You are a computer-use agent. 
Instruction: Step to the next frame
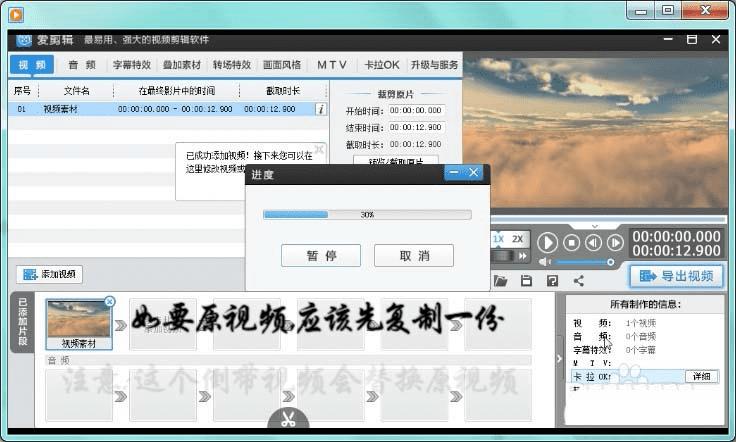point(615,243)
